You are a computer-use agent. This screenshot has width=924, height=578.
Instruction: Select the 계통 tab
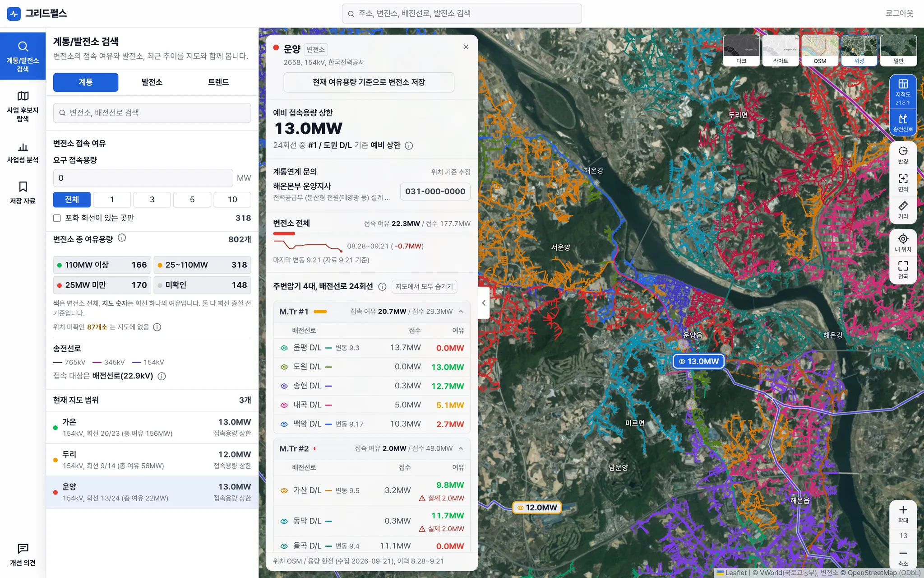point(86,82)
